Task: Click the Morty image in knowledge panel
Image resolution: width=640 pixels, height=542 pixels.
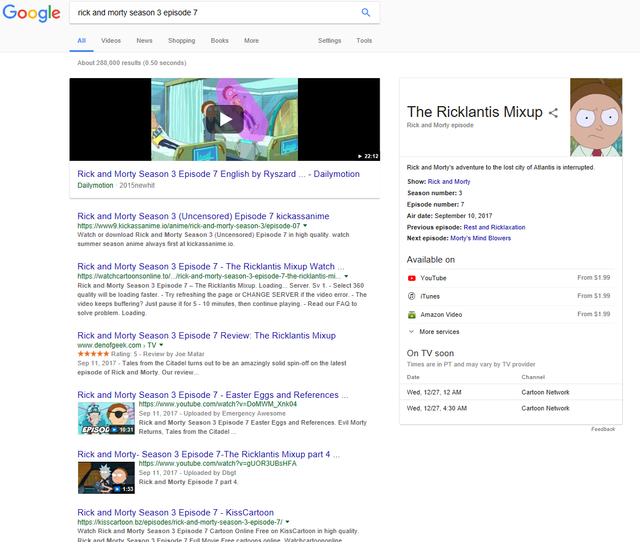Action: pos(596,117)
